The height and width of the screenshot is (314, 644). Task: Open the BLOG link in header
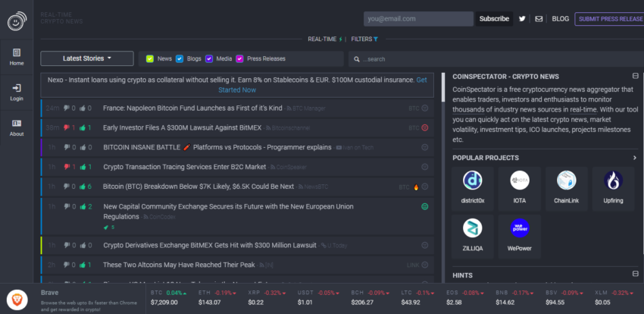(x=561, y=19)
